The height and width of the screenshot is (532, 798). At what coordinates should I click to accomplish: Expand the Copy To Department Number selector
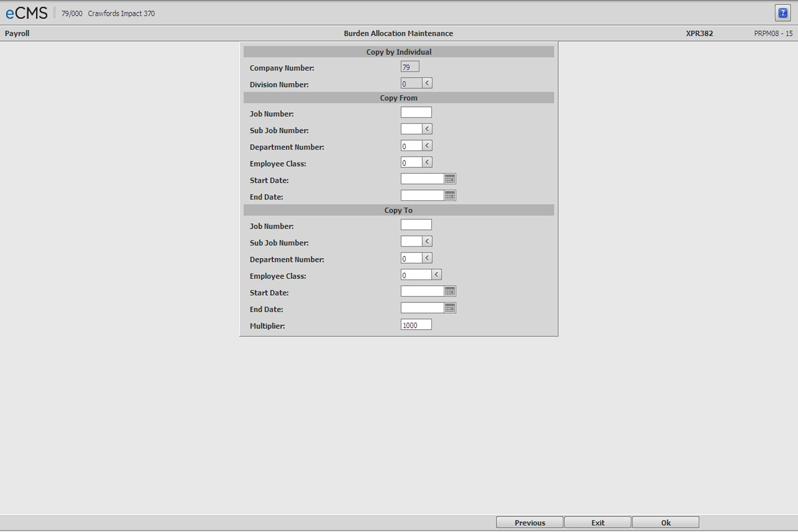[x=428, y=258]
